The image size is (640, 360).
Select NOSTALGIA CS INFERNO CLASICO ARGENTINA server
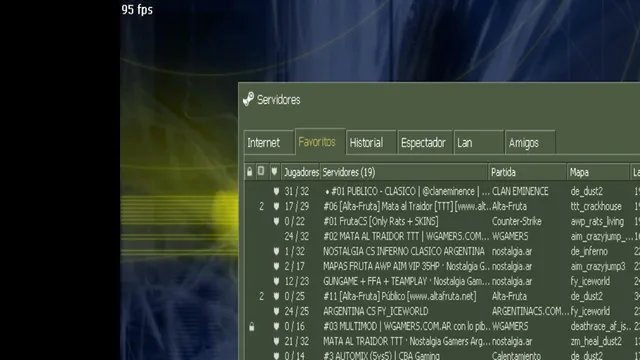click(404, 251)
